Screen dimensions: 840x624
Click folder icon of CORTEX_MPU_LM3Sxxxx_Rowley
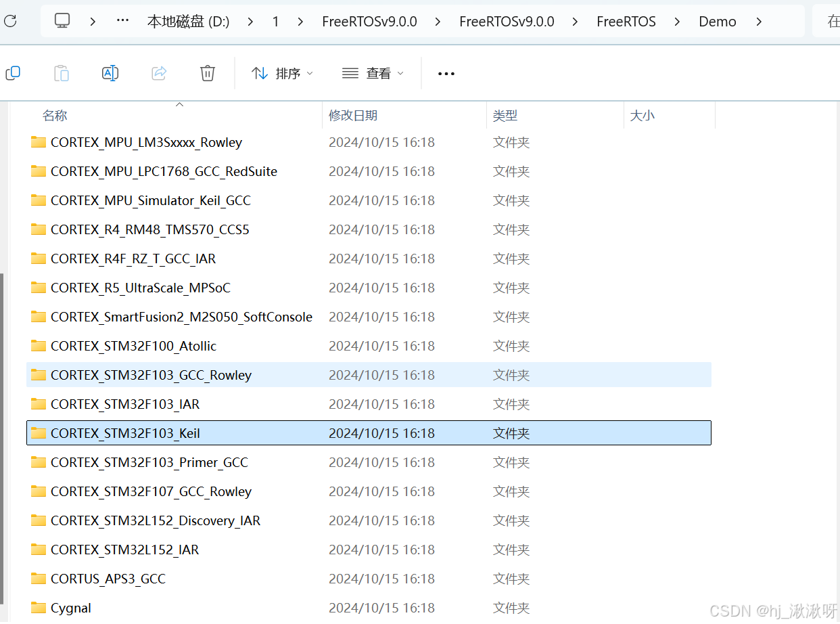[39, 142]
